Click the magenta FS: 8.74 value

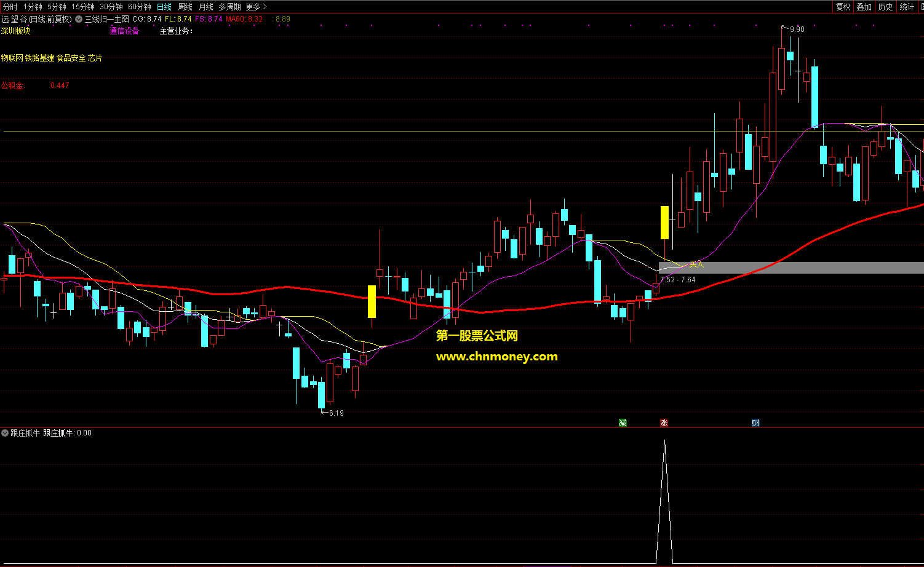209,19
